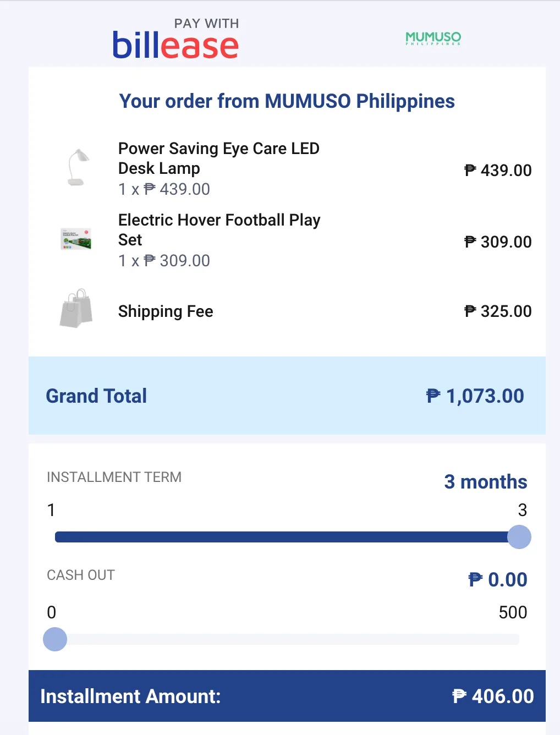
Task: Click the middle of the installment term track
Action: point(287,537)
